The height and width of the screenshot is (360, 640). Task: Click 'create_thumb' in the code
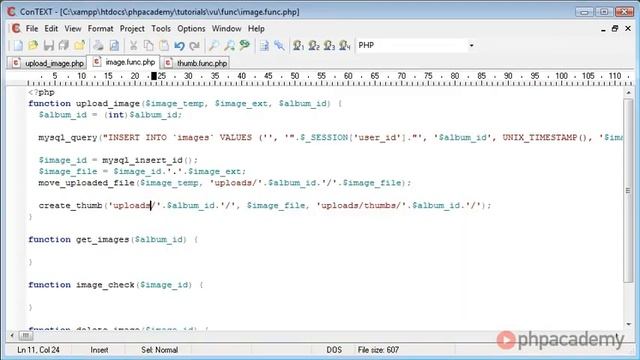[x=70, y=205]
